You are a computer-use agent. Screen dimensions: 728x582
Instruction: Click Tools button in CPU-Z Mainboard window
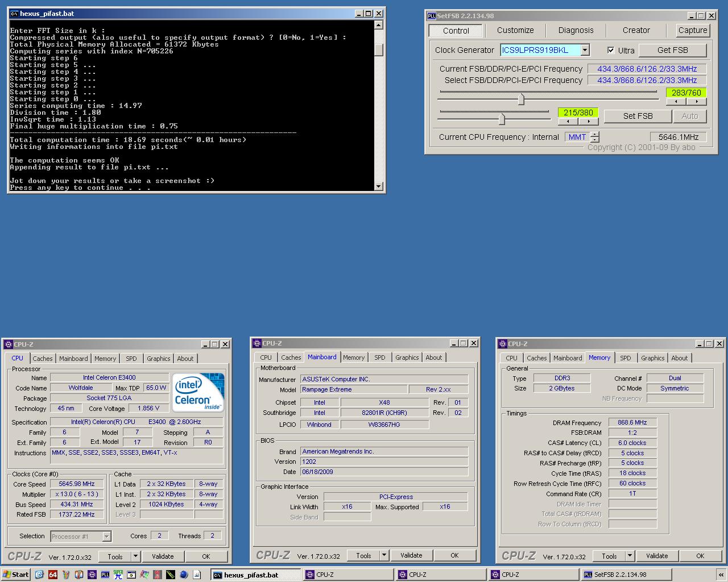[x=363, y=555]
